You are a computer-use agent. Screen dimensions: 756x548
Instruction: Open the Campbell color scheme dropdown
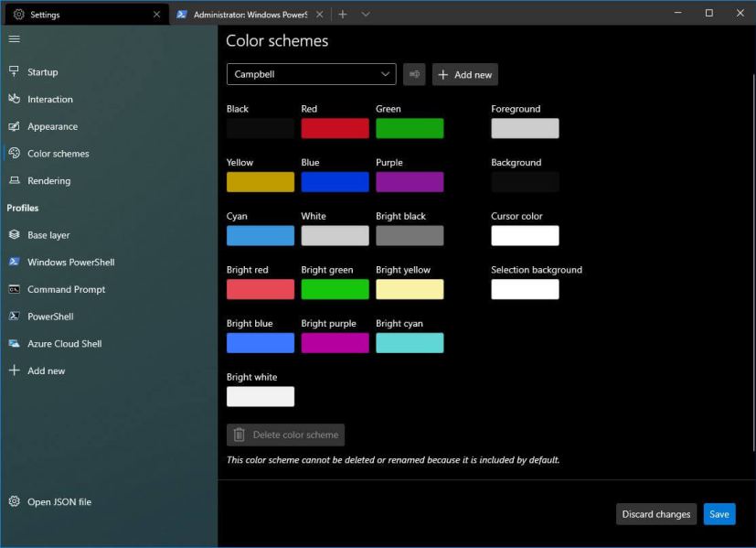[312, 74]
